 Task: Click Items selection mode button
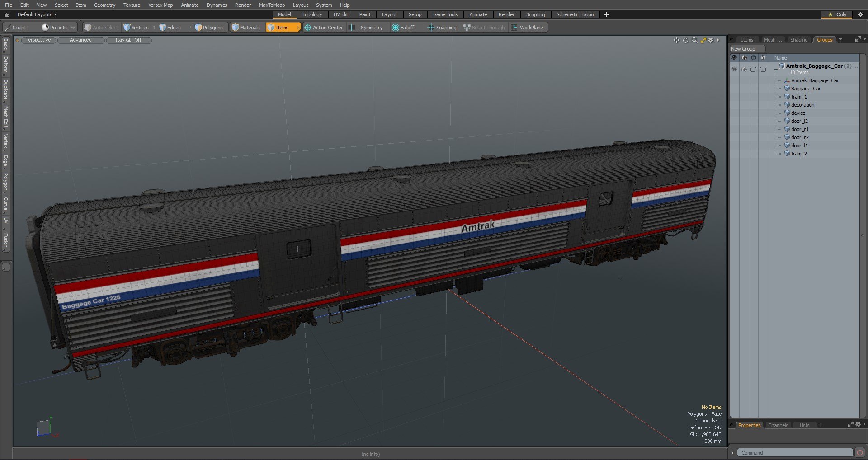click(x=283, y=28)
